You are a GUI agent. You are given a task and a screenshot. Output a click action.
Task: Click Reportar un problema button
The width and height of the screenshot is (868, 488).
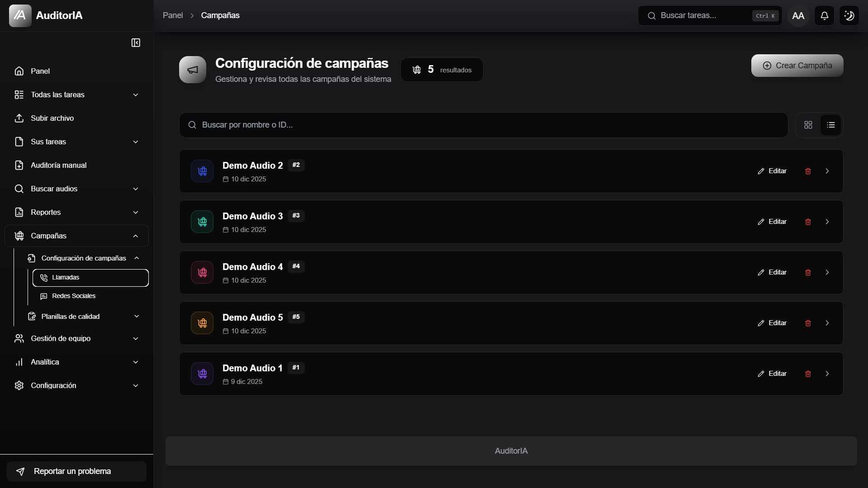point(76,471)
